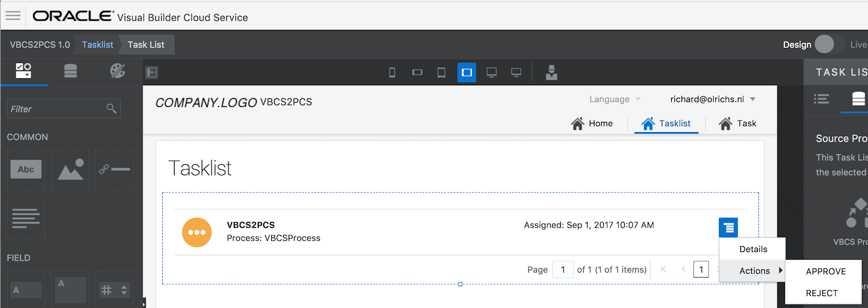
Task: Switch to Task navigation tab
Action: coord(737,123)
